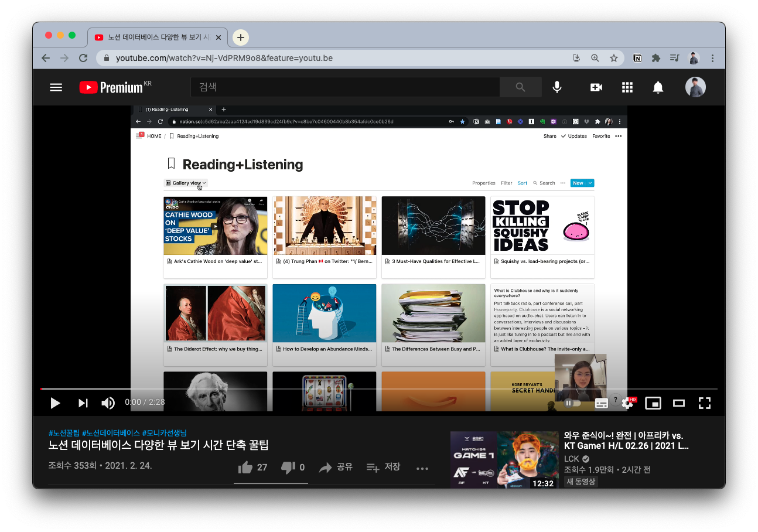
Task: Like the video with thumbs up
Action: point(245,467)
